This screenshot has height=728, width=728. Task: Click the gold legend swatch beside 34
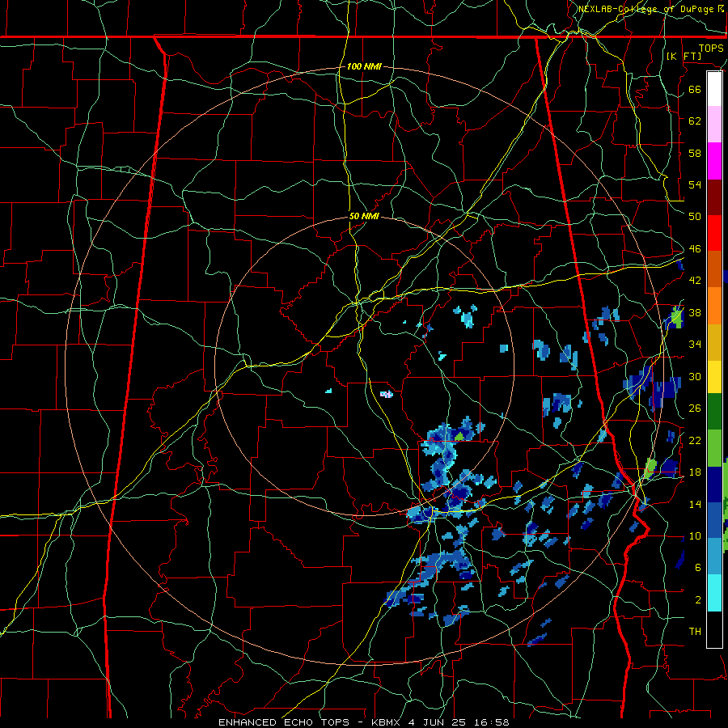[714, 342]
